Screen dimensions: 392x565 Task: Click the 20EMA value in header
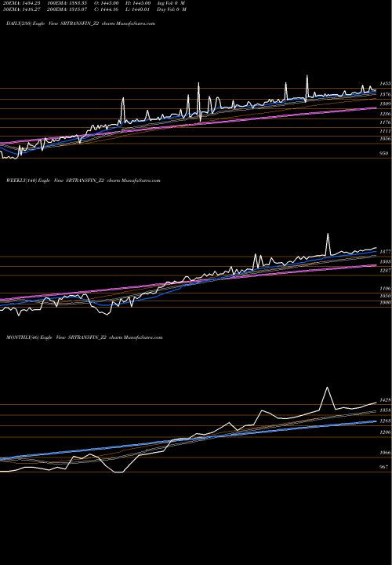click(20, 3)
